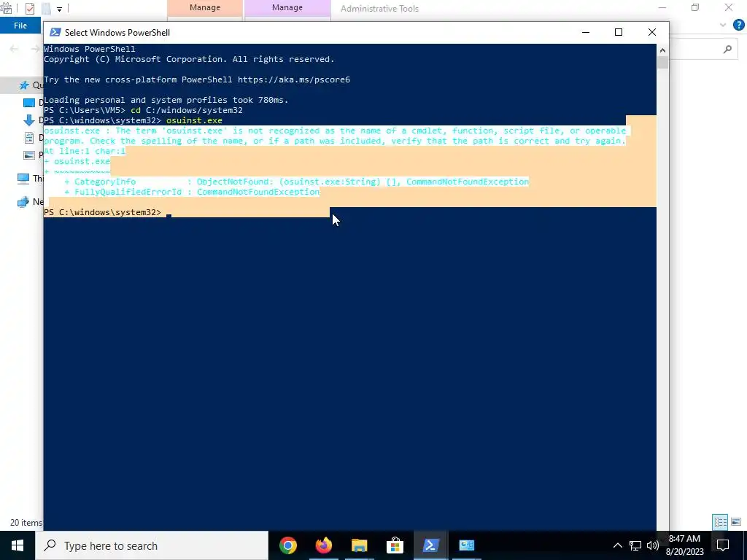Select the orange Manage ribbon tab
Screen dimensions: 747x560
click(x=205, y=8)
